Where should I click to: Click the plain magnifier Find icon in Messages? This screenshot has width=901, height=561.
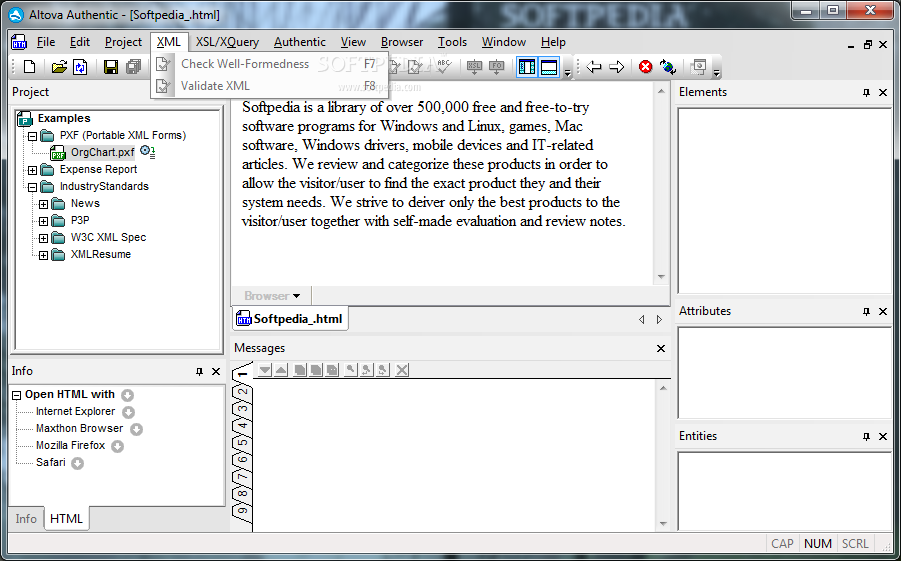click(349, 370)
